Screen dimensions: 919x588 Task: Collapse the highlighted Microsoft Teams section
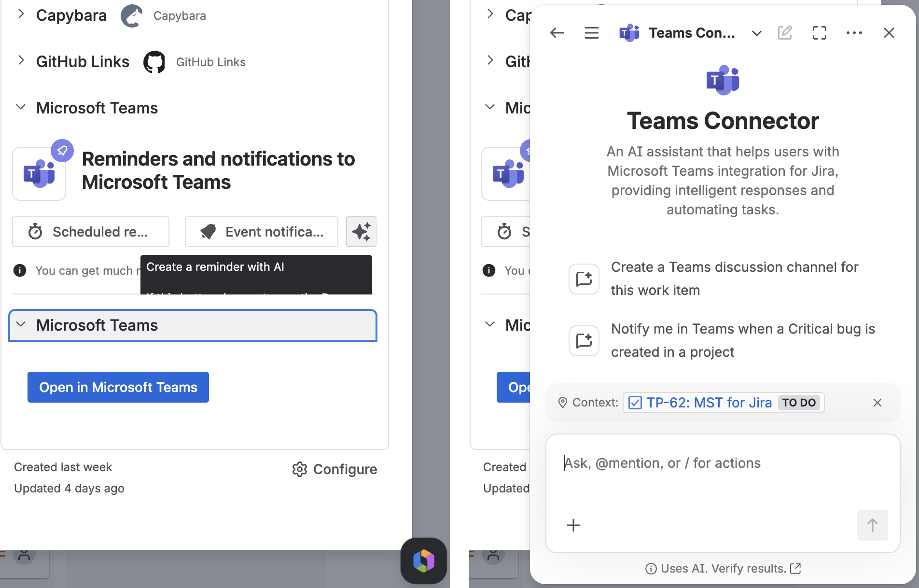coord(193,325)
